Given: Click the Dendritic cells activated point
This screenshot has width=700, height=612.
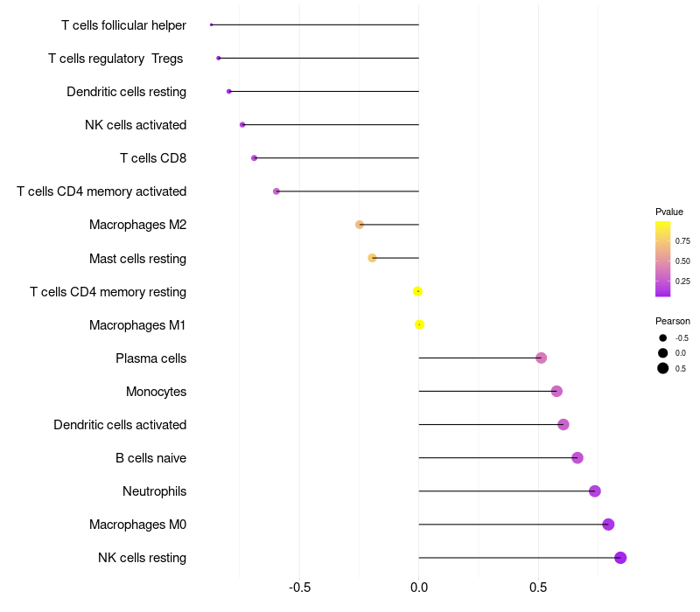Looking at the screenshot, I should click(563, 425).
